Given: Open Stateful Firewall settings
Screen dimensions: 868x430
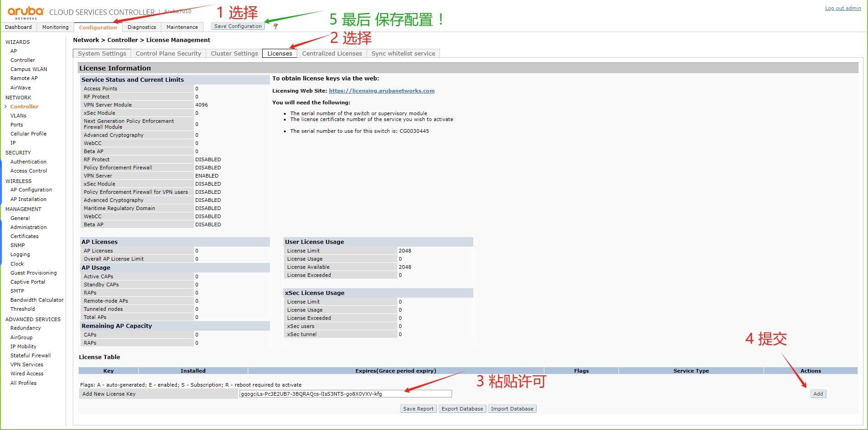Looking at the screenshot, I should coord(31,355).
